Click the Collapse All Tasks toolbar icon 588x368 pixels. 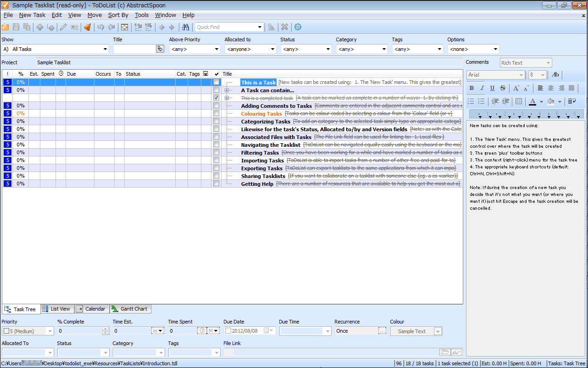148,27
